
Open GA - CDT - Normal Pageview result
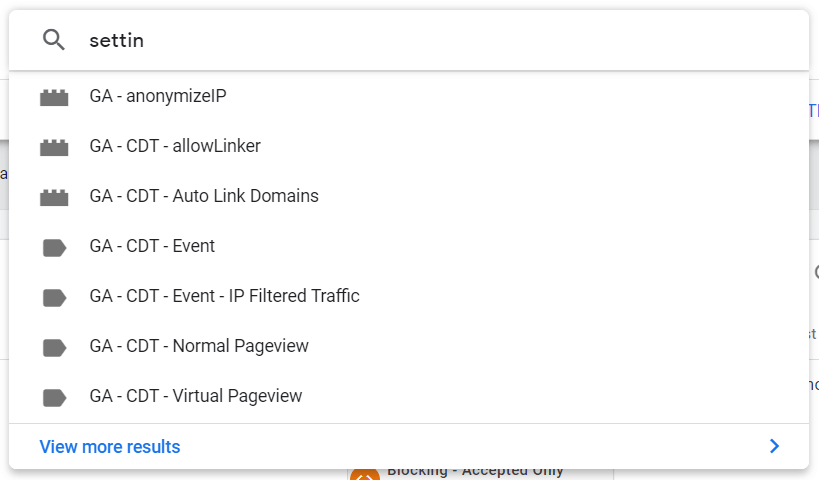[409, 346]
